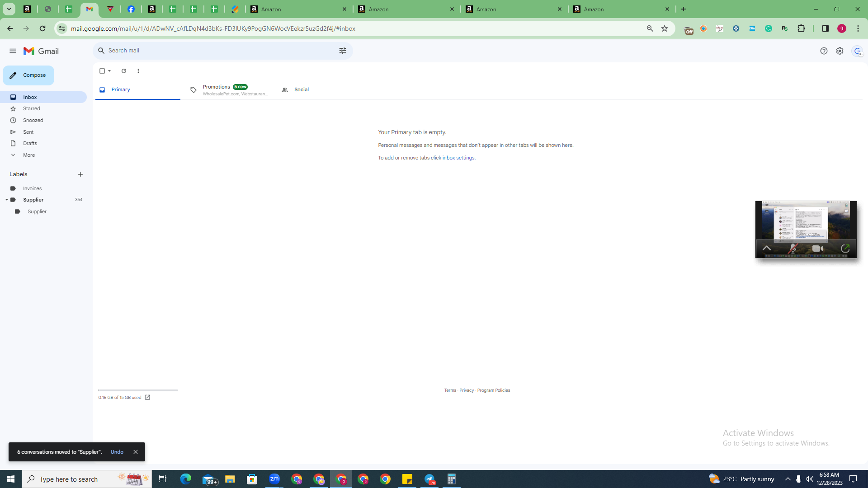Screen dimensions: 868x488
Task: Open Telegram from the taskbar
Action: tap(429, 479)
